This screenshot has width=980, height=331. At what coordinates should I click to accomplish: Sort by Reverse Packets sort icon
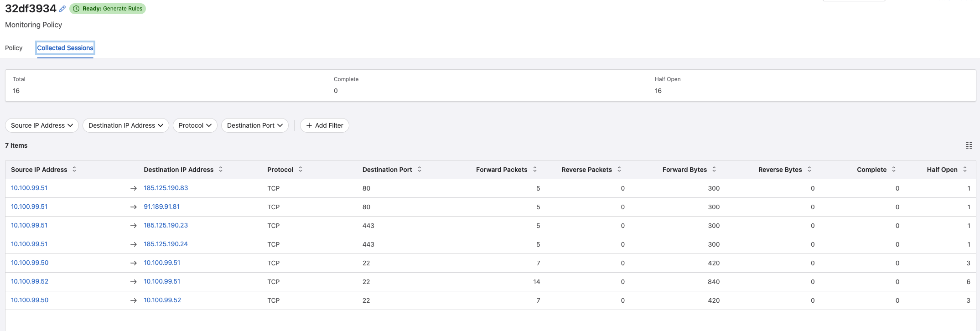619,169
